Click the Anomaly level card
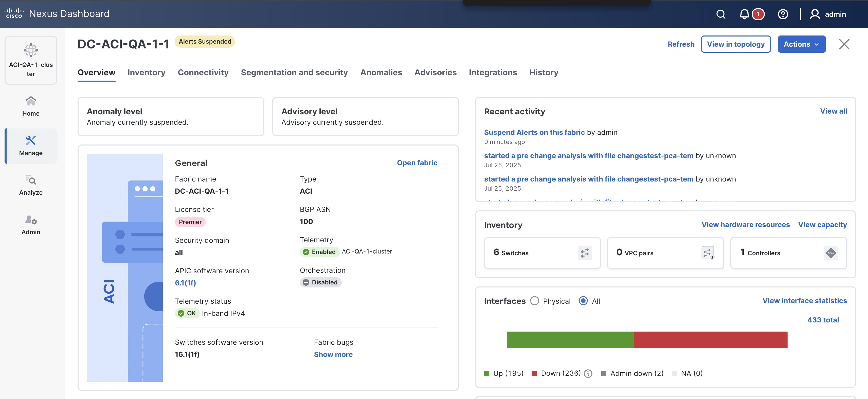Viewport: 868px width, 399px height. (171, 117)
